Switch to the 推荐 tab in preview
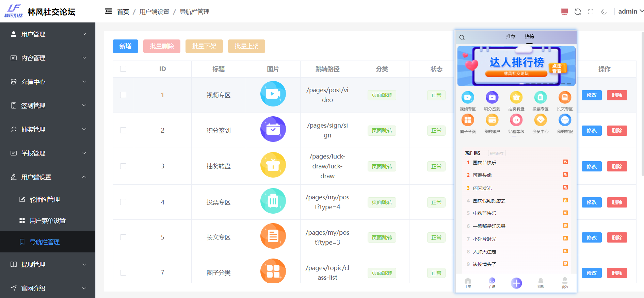This screenshot has width=644, height=298. 511,36
